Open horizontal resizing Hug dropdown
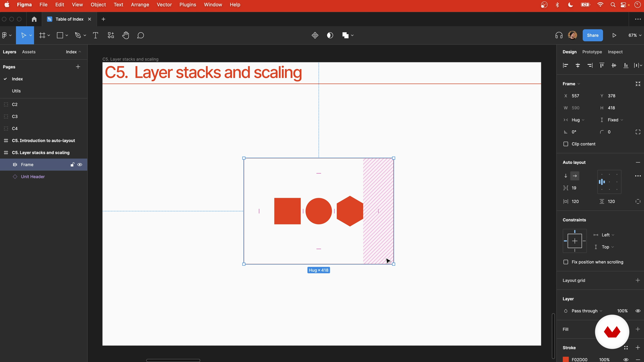Image resolution: width=644 pixels, height=362 pixels. pos(578,120)
